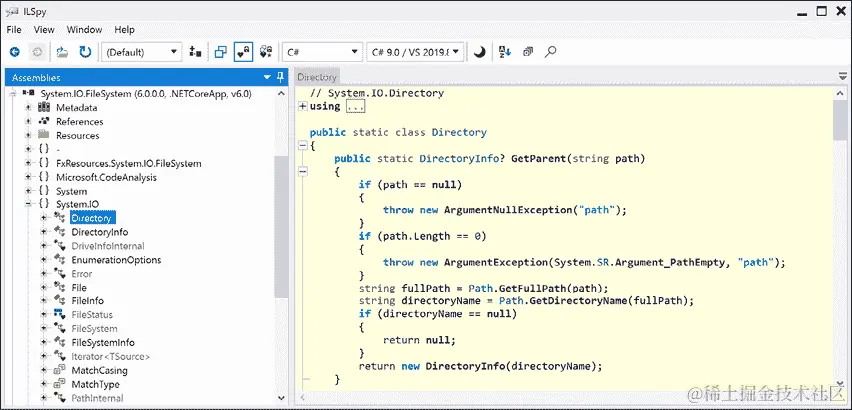Screen dimensions: 852x410
Task: Toggle show all types and members
Action: [x=266, y=52]
